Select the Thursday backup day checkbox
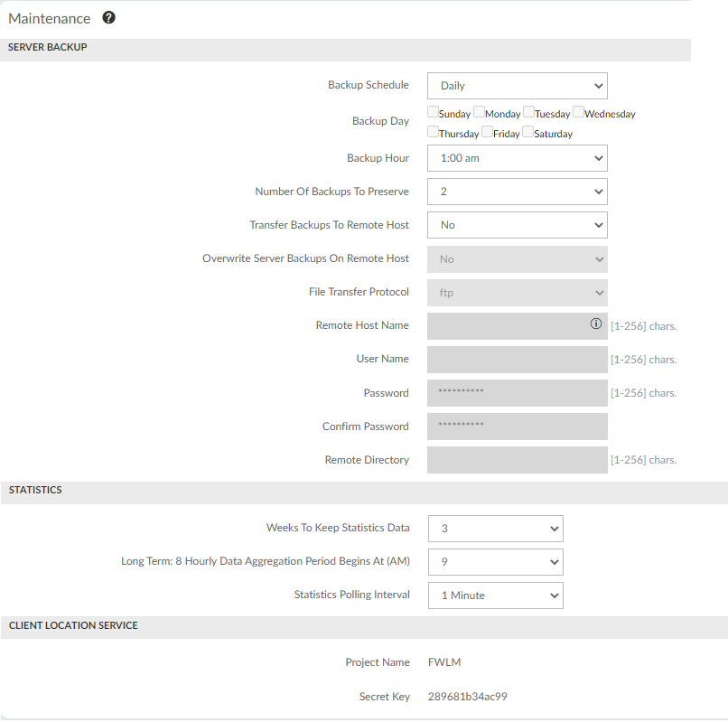Screen dimensions: 728x722 point(433,133)
